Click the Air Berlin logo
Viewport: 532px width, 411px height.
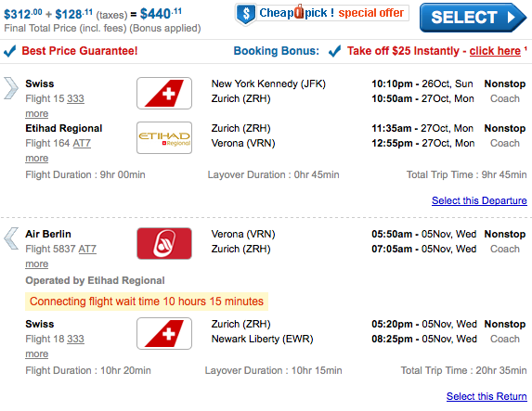coord(164,243)
